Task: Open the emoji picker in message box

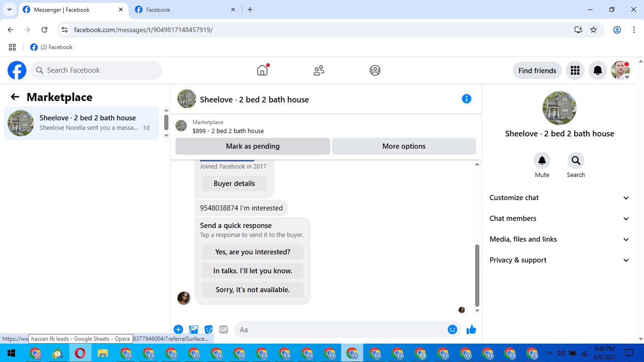Action: point(452,329)
